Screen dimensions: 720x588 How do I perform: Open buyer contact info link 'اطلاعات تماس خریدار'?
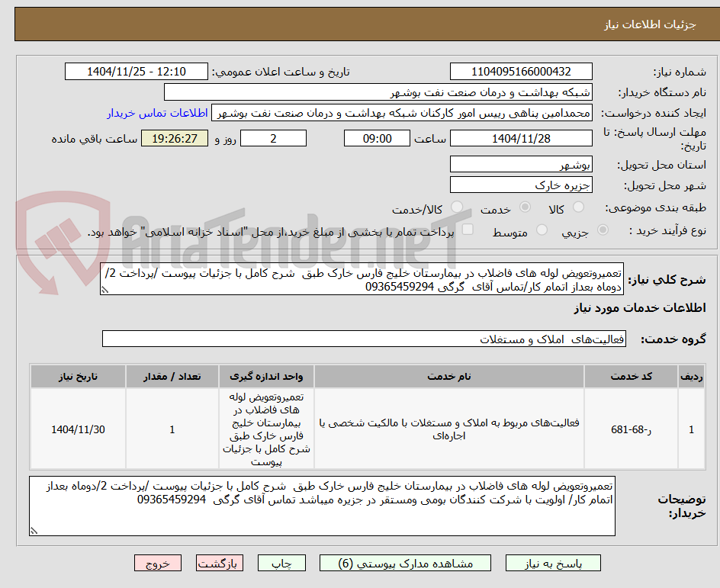click(x=157, y=113)
